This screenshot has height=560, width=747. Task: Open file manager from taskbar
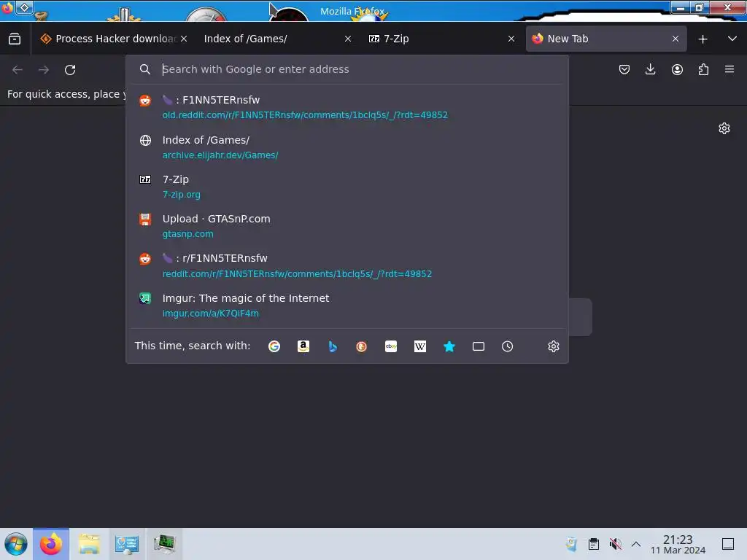point(89,544)
